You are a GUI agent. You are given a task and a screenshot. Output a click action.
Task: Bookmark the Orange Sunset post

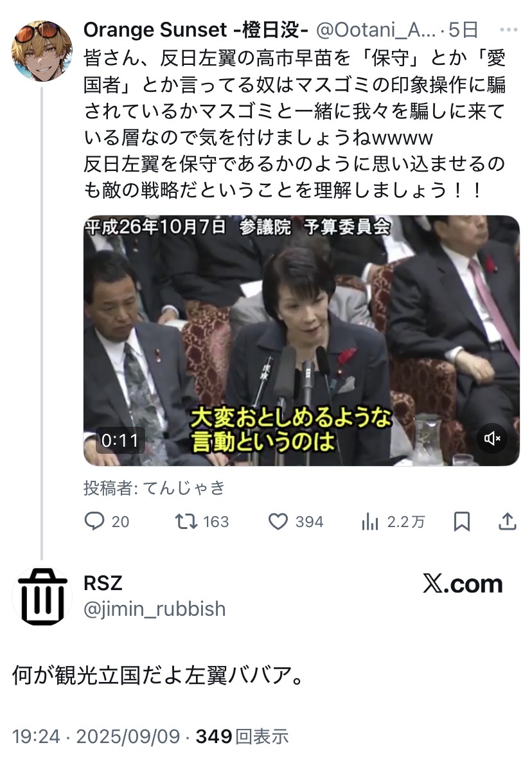click(x=461, y=522)
